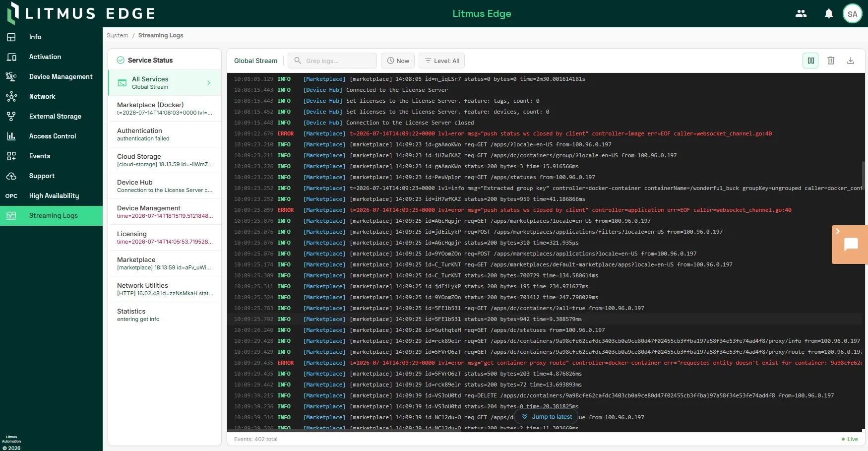Click the Live status indicator
This screenshot has width=868, height=451.
coord(850,439)
